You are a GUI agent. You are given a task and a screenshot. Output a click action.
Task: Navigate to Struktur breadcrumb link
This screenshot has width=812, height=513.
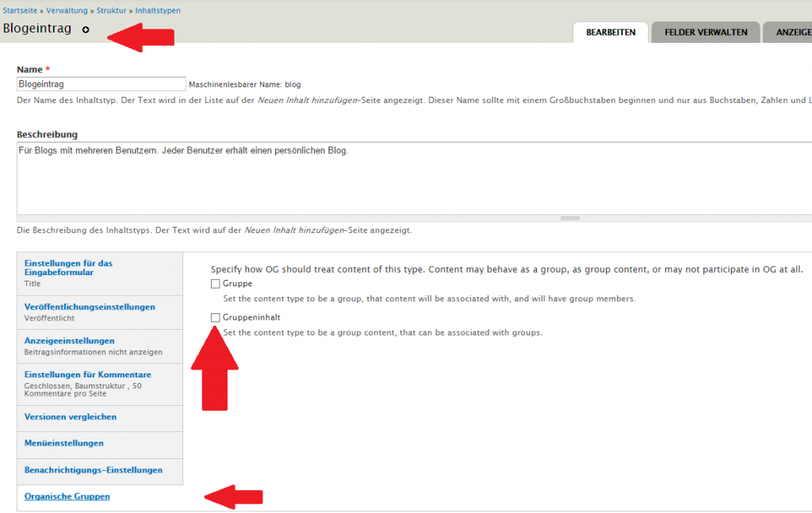(111, 11)
